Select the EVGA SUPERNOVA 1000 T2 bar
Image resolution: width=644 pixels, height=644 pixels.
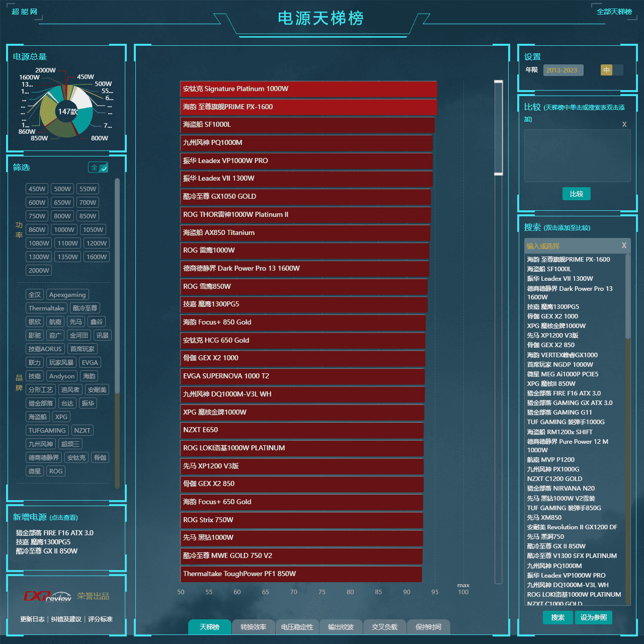(302, 376)
